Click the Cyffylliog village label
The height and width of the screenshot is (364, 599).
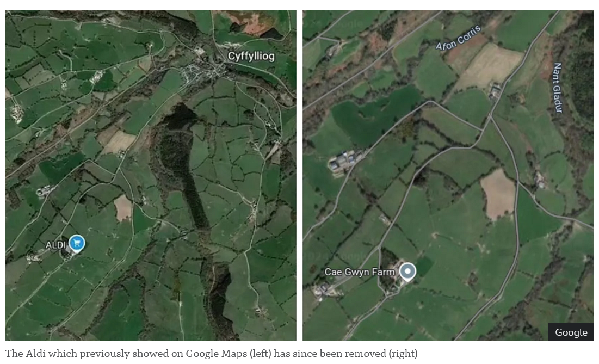pyautogui.click(x=251, y=56)
